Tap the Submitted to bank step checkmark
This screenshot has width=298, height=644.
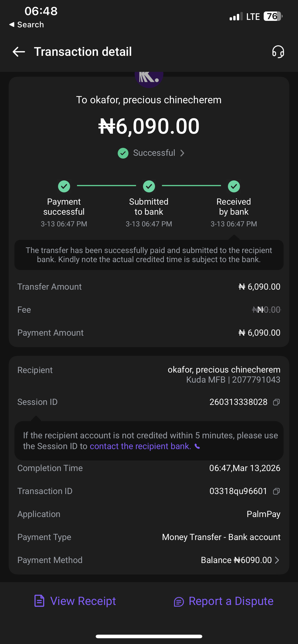click(149, 186)
